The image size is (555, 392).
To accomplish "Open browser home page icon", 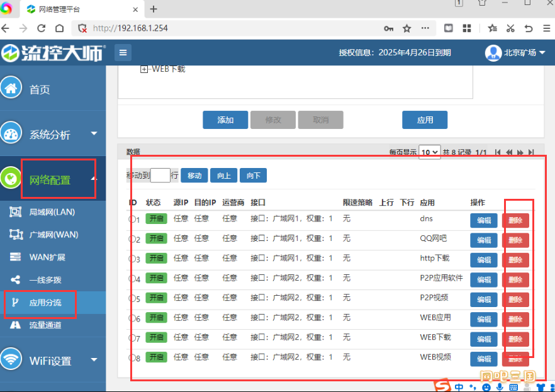I will point(59,28).
